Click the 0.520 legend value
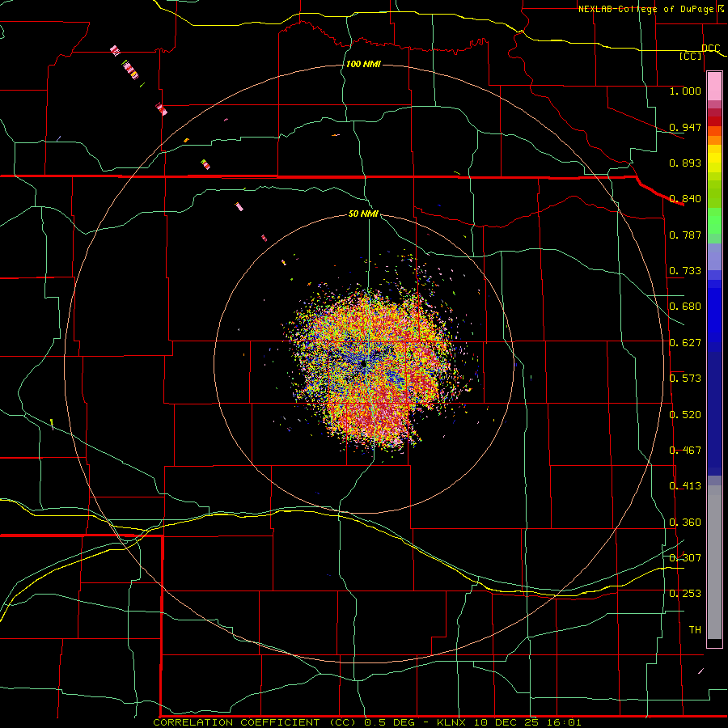 (685, 415)
